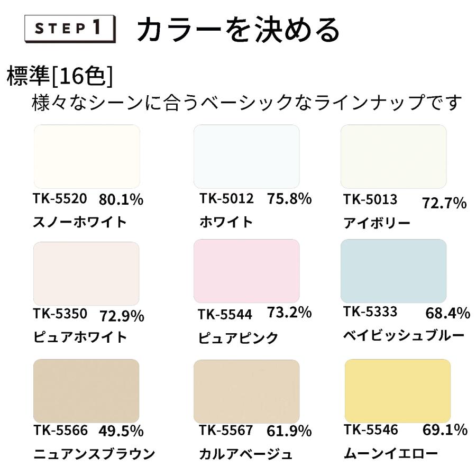Click the ムーンイエロー color name label
Screen dimensions: 476x476
[391, 454]
